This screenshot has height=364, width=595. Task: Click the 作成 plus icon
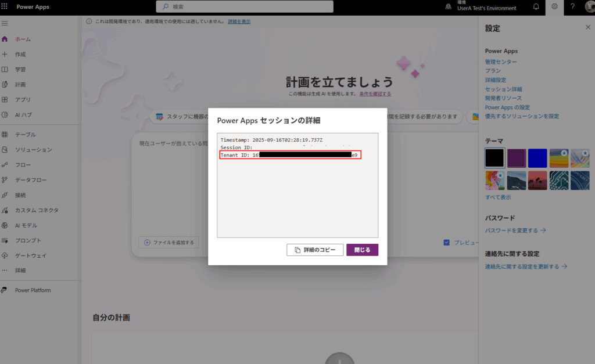(x=5, y=54)
